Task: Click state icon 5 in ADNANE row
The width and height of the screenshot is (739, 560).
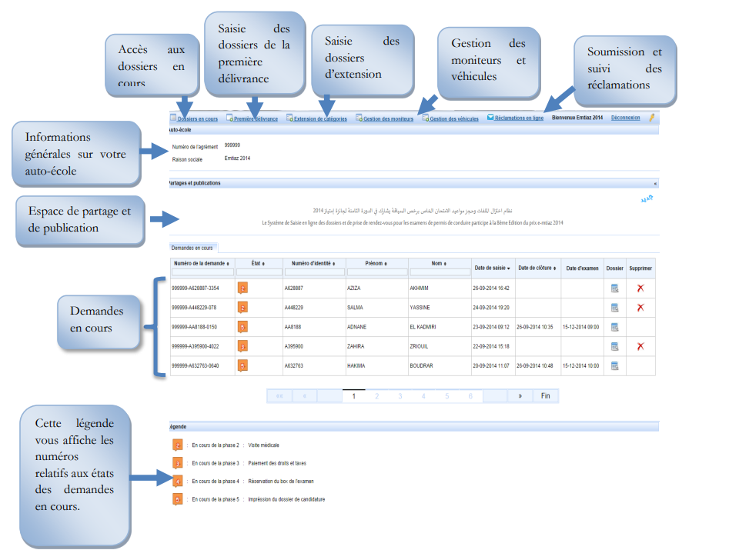Action: (x=242, y=327)
